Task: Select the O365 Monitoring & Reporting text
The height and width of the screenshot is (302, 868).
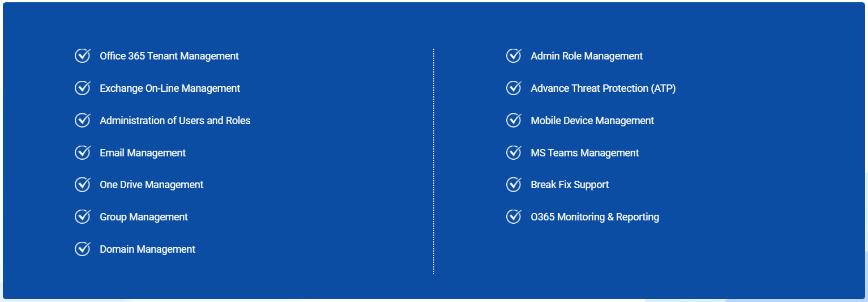Action: 595,217
